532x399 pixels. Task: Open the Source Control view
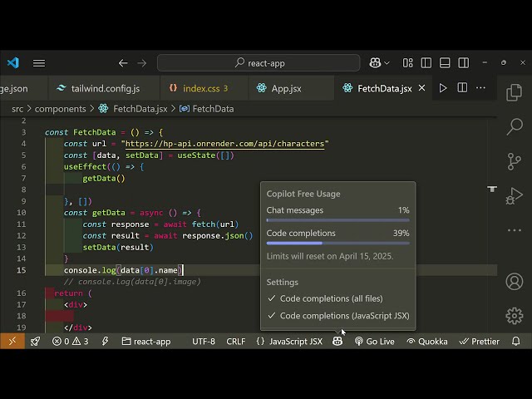coord(515,161)
